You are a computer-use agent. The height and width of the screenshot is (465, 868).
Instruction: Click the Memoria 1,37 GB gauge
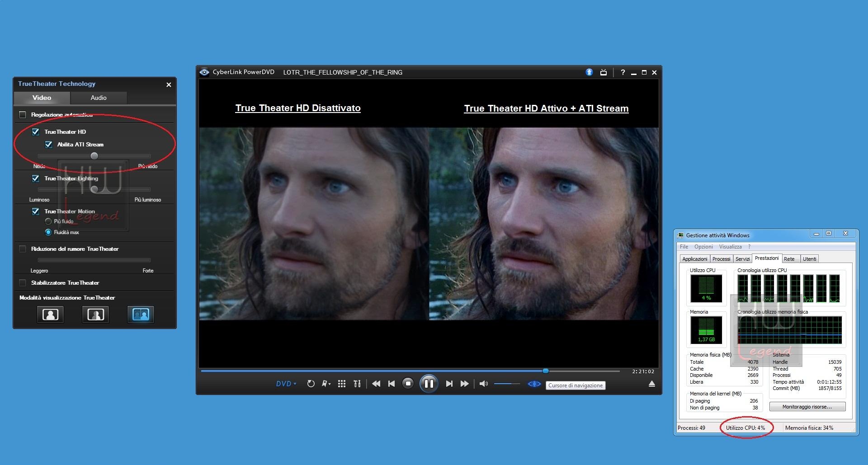[x=706, y=330]
